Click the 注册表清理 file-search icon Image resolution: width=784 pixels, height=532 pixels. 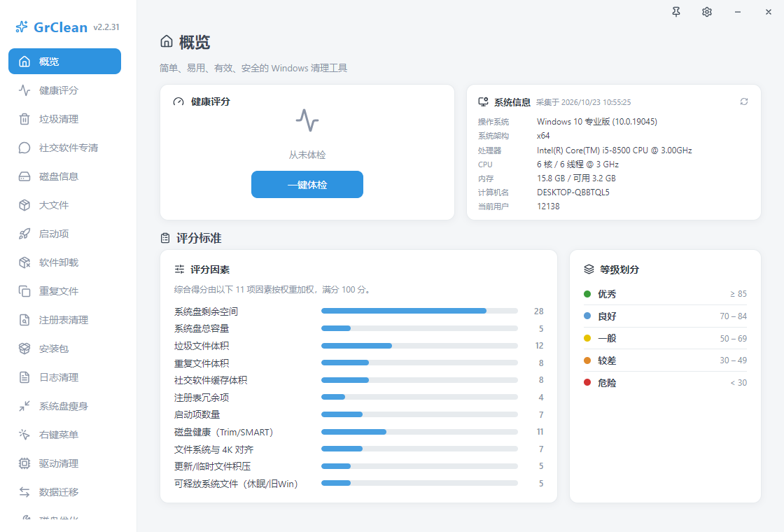coord(24,320)
